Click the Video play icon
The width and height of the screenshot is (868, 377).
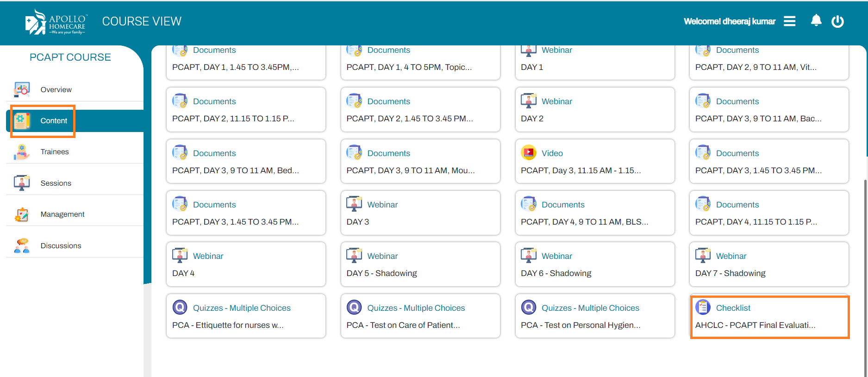[529, 152]
